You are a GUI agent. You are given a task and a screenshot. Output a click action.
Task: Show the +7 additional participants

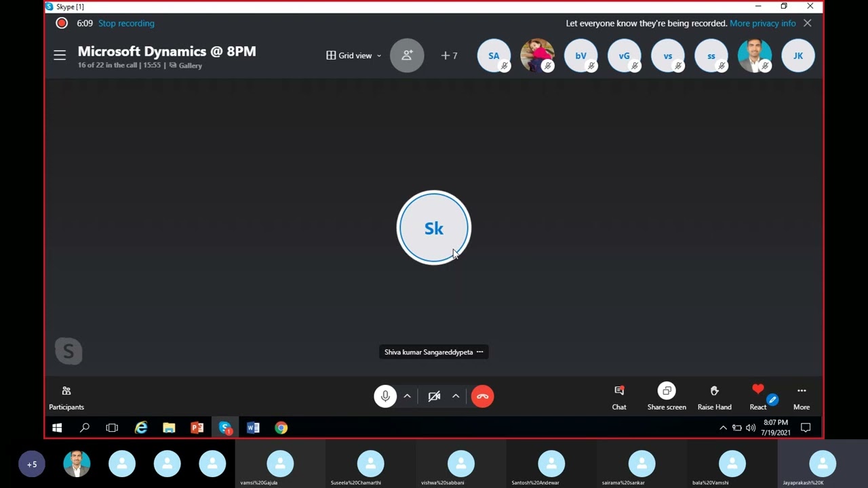(449, 56)
